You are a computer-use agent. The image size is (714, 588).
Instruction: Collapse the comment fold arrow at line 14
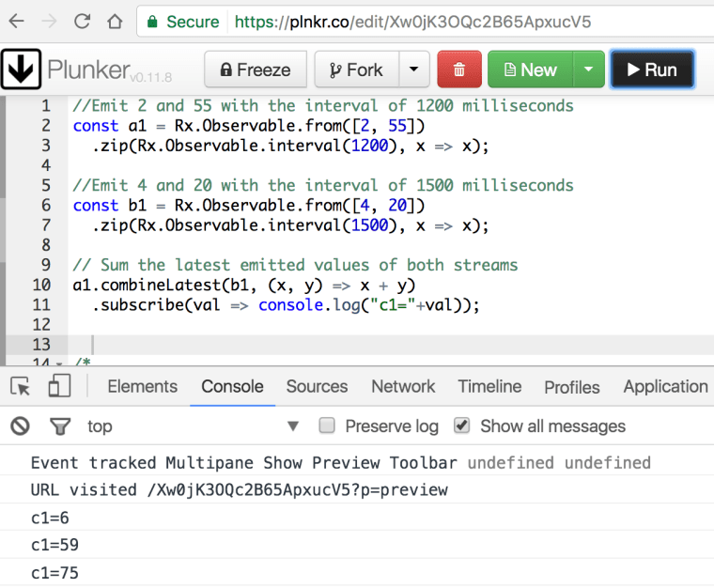[x=58, y=363]
